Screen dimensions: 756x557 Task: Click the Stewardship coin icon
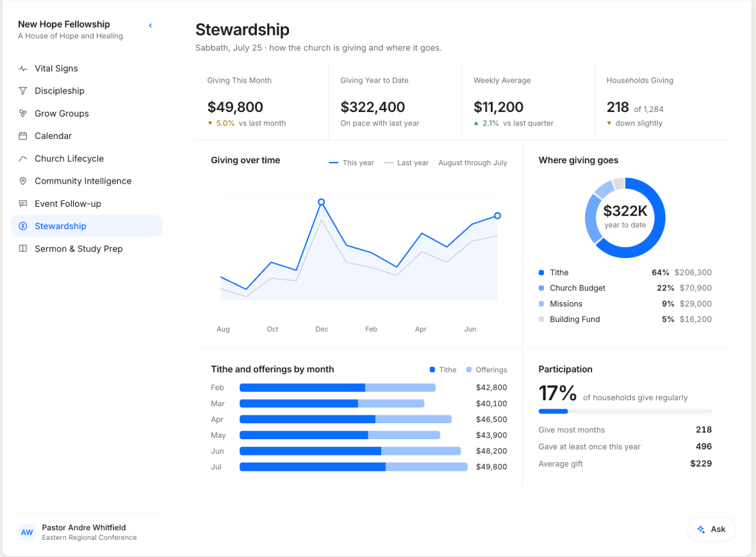(x=22, y=226)
